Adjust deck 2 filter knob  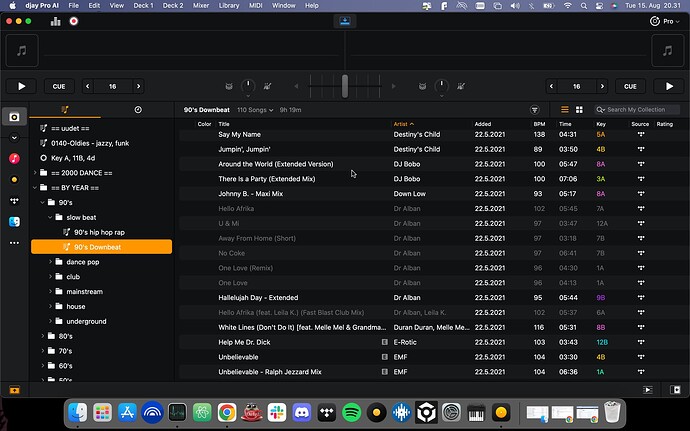click(442, 86)
